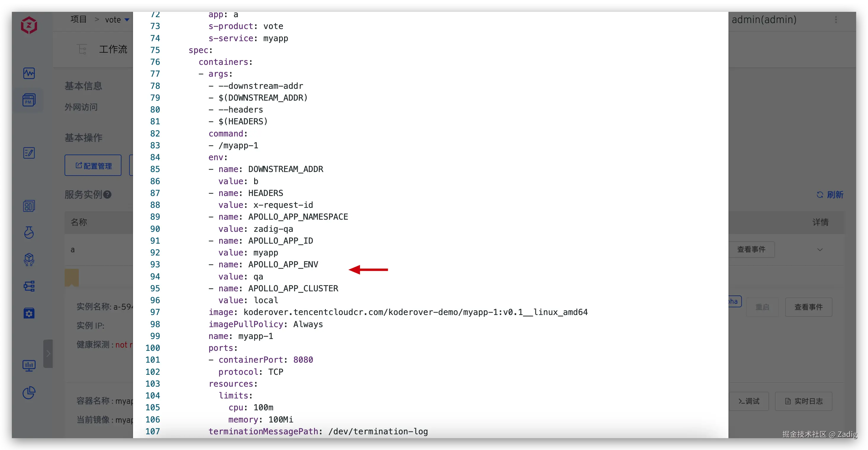
Task: Click the Zadig logo icon
Action: click(x=29, y=25)
